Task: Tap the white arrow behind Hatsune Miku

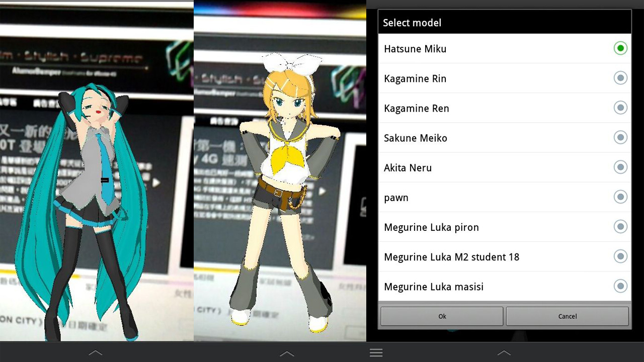Action: [156, 183]
